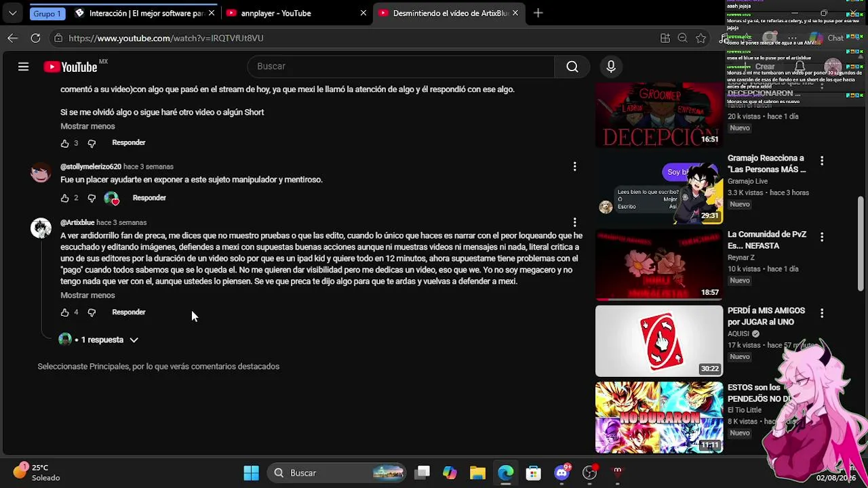Open the Windows Start menu
Screen dimensions: 868x488
tap(251, 472)
